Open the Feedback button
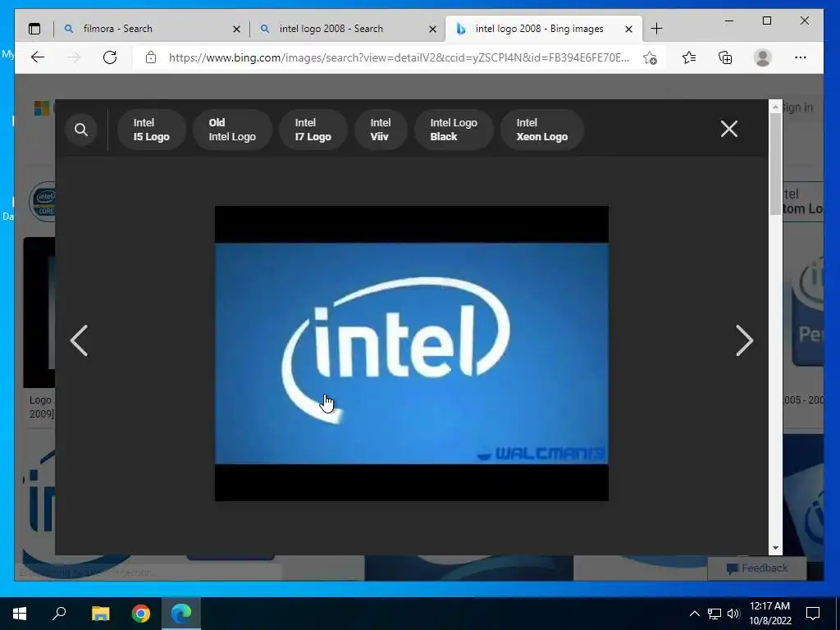840x630 pixels. coord(757,568)
